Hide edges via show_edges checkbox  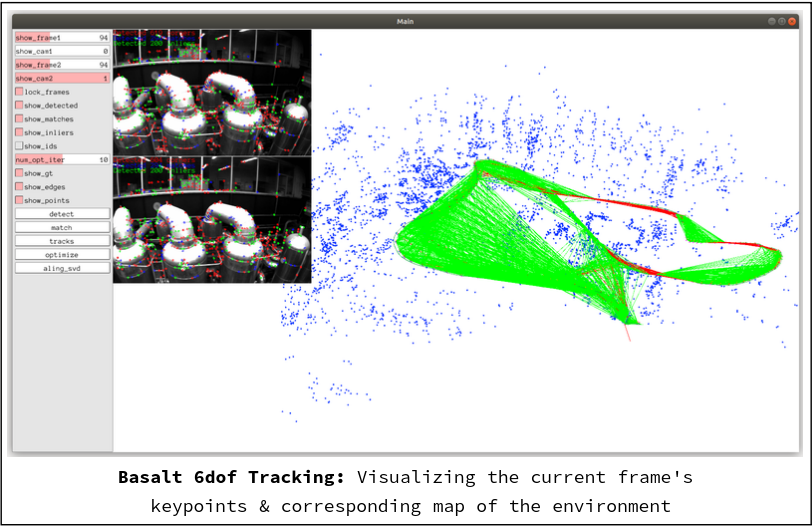(20, 187)
